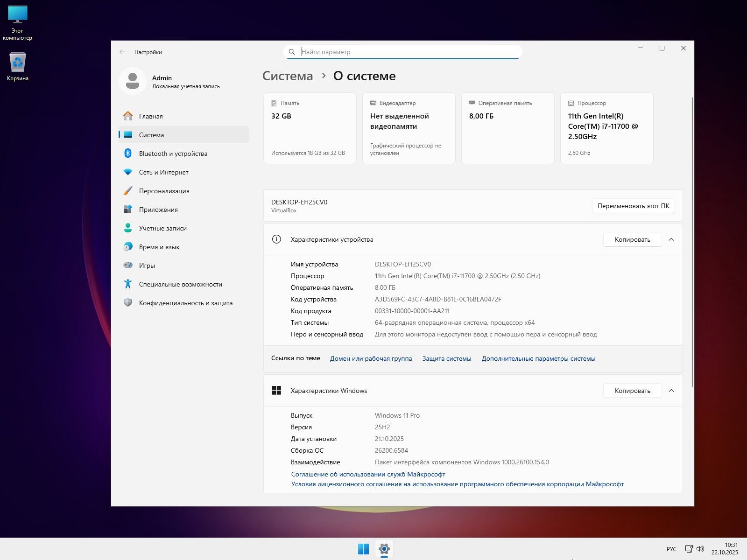Click the Games controller icon in sidebar

pyautogui.click(x=128, y=266)
